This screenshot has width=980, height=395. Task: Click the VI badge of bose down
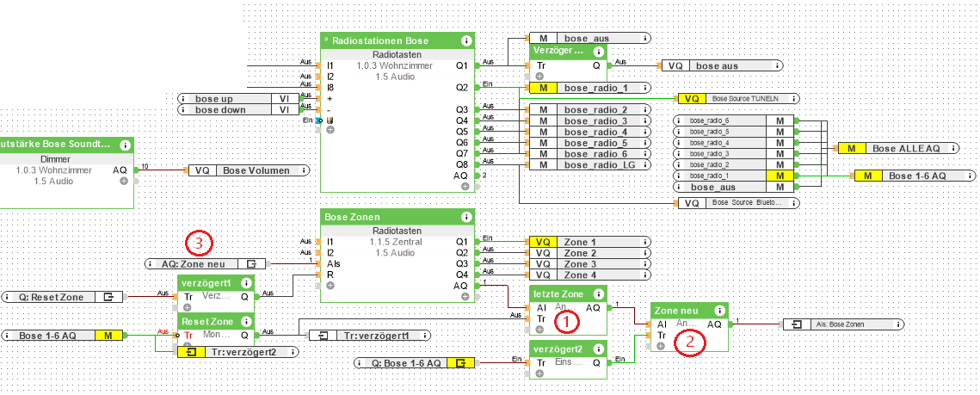[284, 110]
